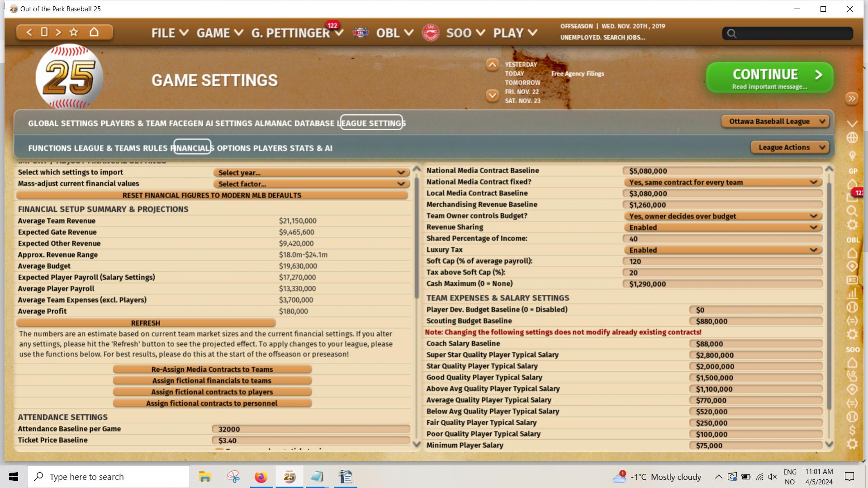Click the dollar sign icon in sidebar
The width and height of the screenshot is (868, 488).
pyautogui.click(x=852, y=430)
